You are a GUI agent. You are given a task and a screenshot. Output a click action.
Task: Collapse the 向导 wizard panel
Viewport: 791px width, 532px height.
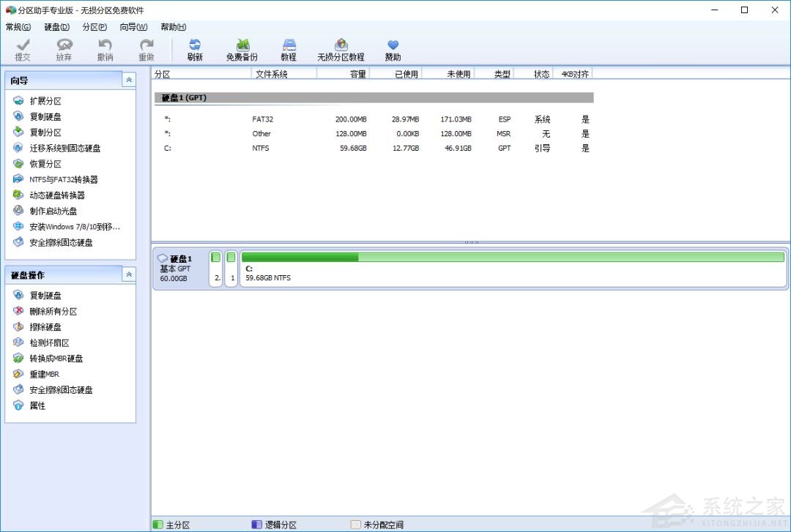pyautogui.click(x=129, y=80)
